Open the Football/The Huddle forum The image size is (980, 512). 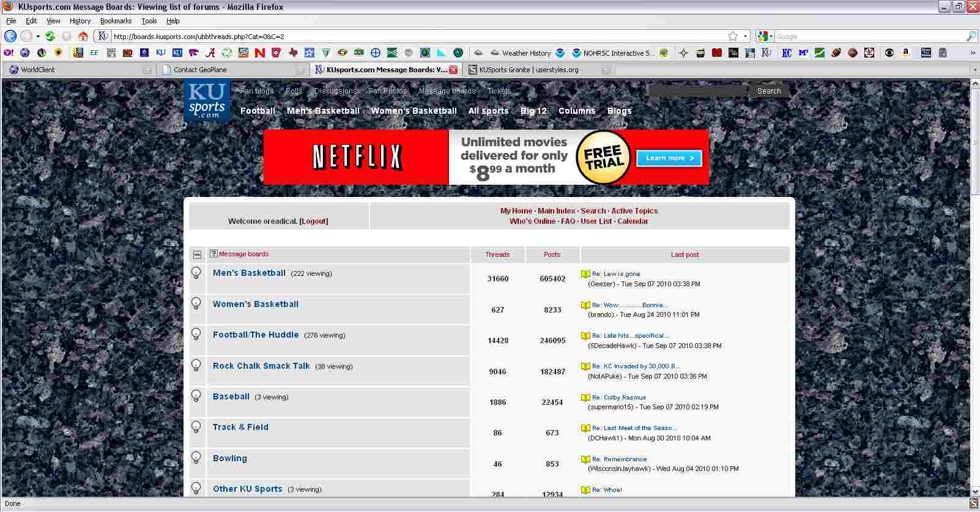pyautogui.click(x=256, y=335)
